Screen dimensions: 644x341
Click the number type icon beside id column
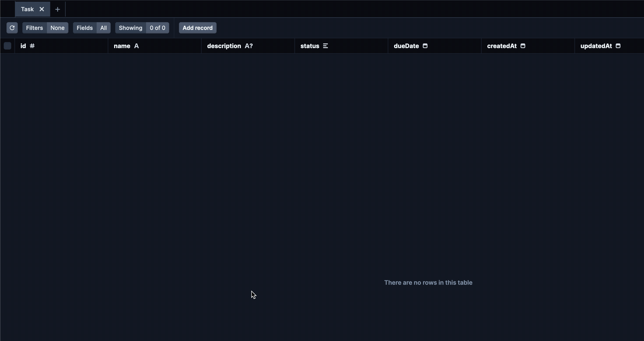point(32,46)
